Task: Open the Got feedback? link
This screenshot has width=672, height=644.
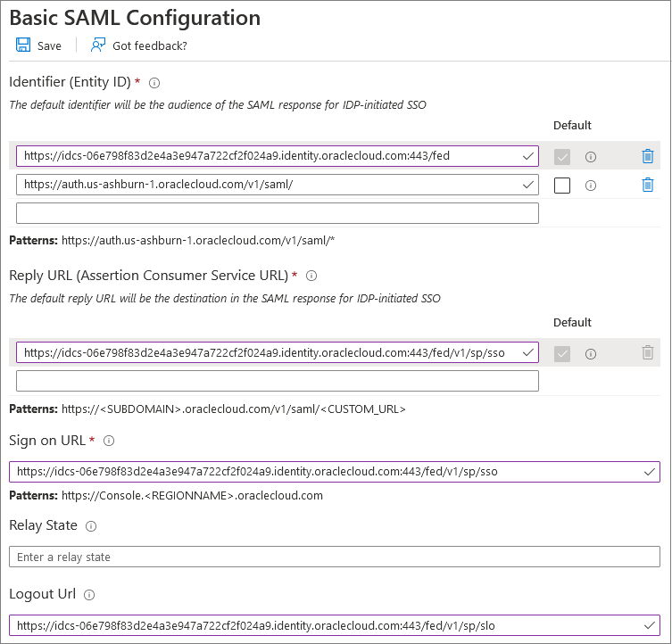Action: pyautogui.click(x=150, y=45)
